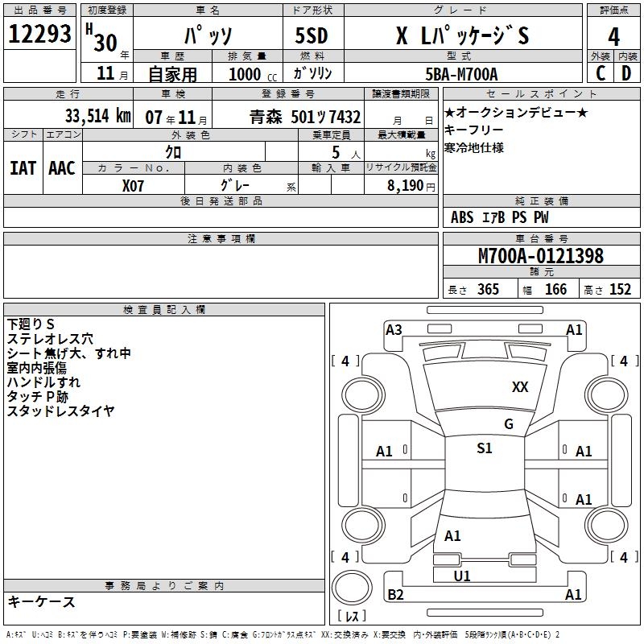Click the office notice キーケース

42,601
